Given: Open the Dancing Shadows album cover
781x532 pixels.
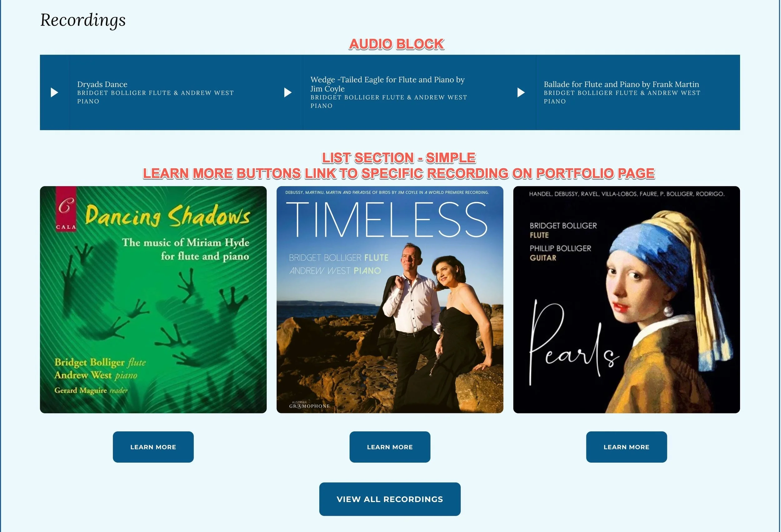Looking at the screenshot, I should [x=153, y=300].
